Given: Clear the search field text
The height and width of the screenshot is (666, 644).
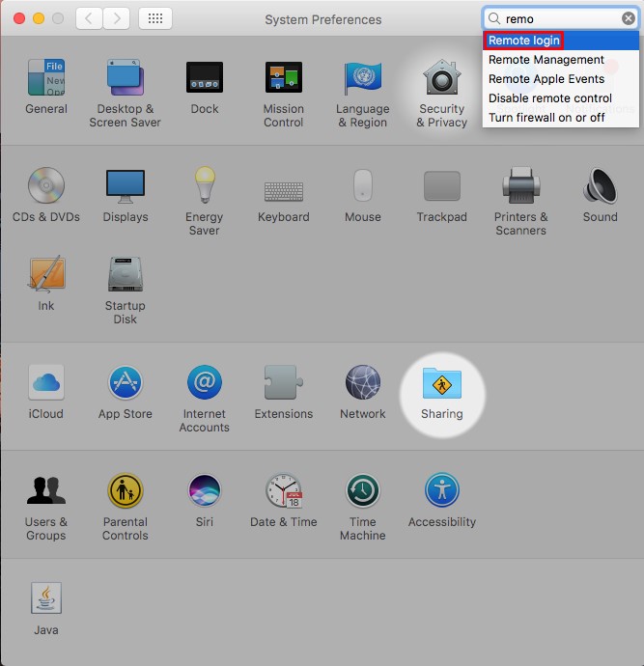Looking at the screenshot, I should pos(629,18).
